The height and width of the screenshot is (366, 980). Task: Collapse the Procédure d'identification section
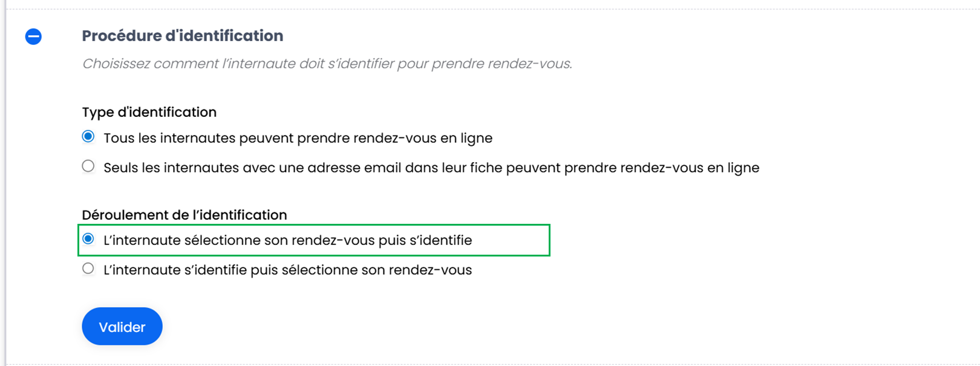[33, 37]
